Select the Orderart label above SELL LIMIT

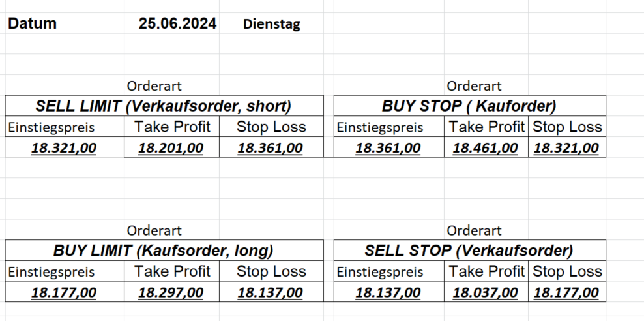[154, 85]
